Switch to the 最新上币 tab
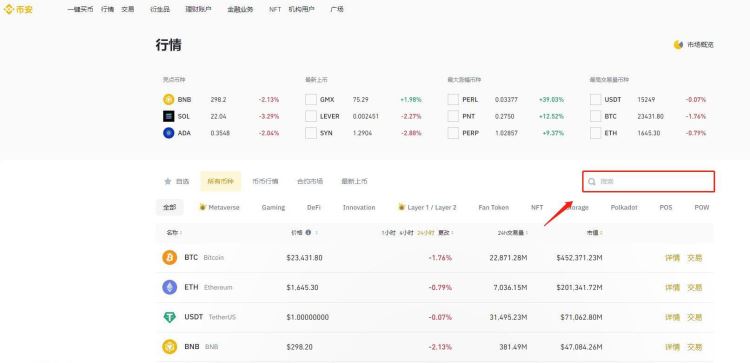750x363 pixels. pos(354,181)
